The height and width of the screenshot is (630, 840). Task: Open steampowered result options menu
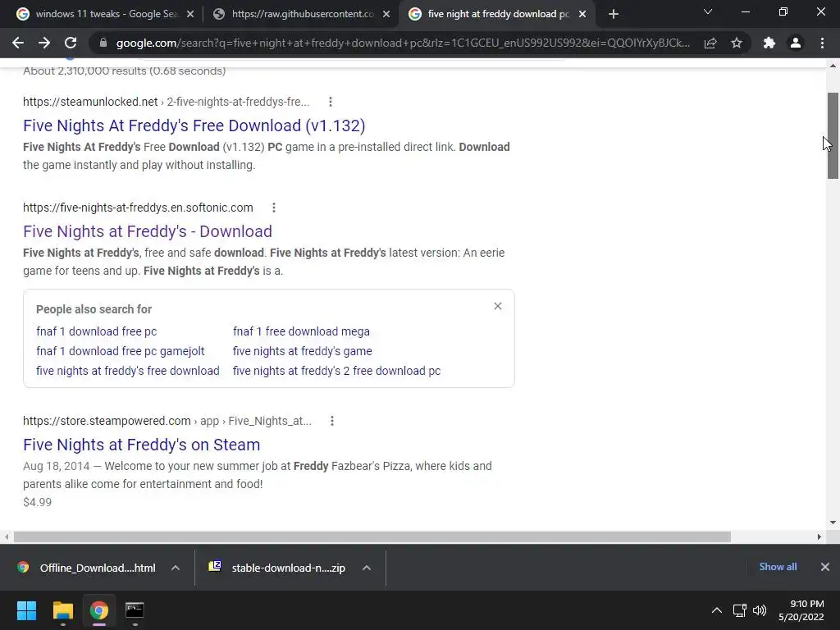(332, 421)
